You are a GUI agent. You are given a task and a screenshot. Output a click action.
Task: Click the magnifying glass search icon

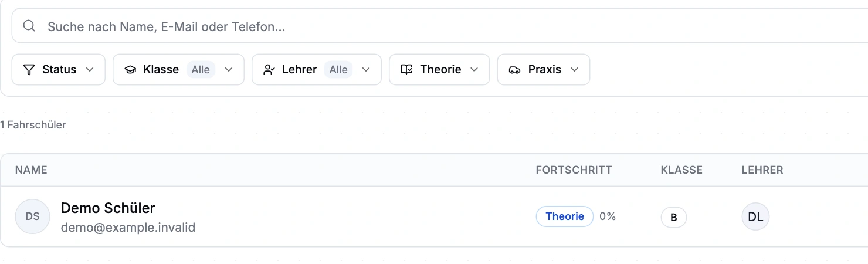point(29,26)
